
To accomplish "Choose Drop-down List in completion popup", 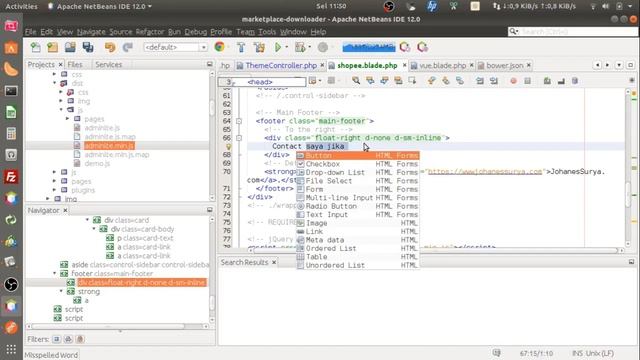I will 358,173.
